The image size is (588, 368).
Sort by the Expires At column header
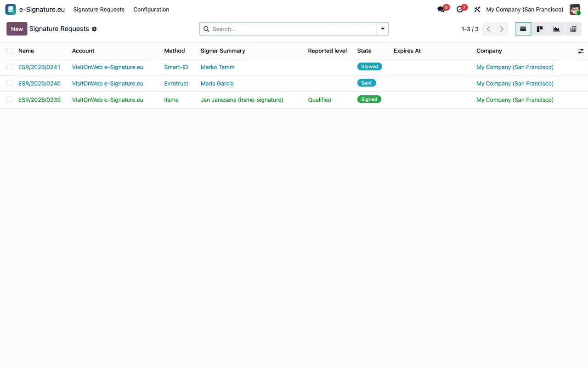click(407, 51)
